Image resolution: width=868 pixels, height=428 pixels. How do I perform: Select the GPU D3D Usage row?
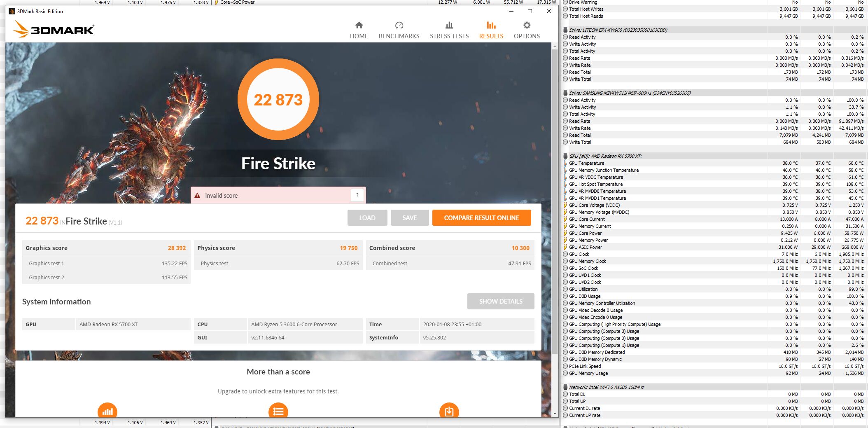(715, 296)
